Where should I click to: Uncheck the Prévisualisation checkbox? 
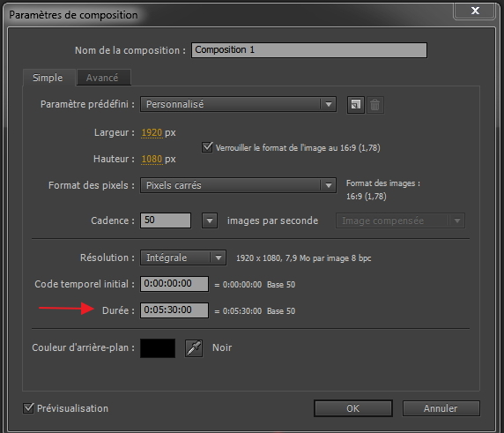[28, 408]
